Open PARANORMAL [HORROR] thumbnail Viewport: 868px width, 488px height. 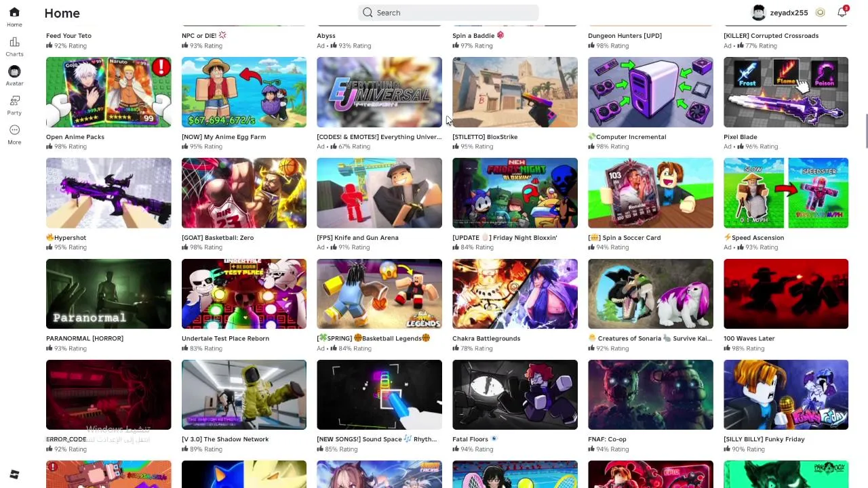tap(108, 294)
